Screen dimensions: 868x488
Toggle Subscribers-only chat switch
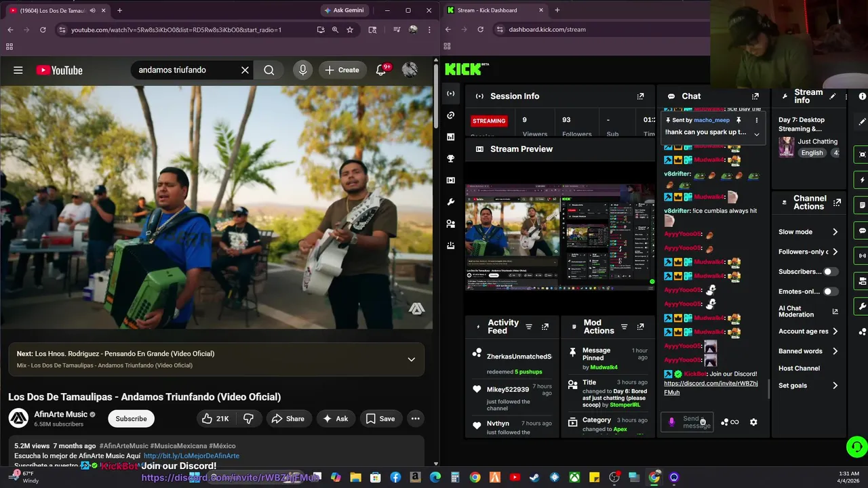click(x=830, y=272)
